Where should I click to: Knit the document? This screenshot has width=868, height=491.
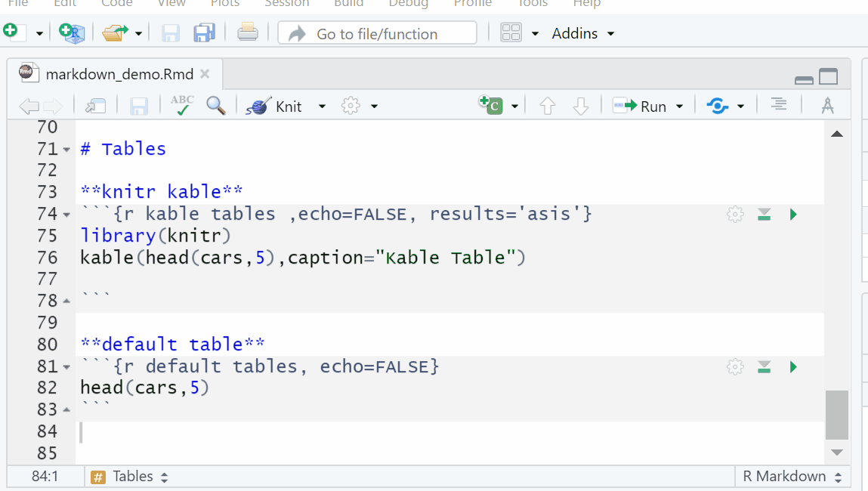(279, 106)
